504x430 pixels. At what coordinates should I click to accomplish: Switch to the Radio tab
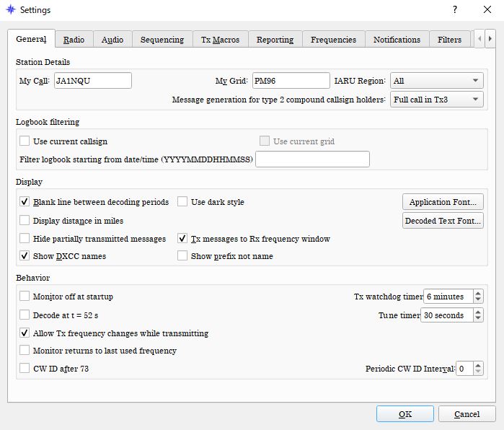(x=74, y=40)
